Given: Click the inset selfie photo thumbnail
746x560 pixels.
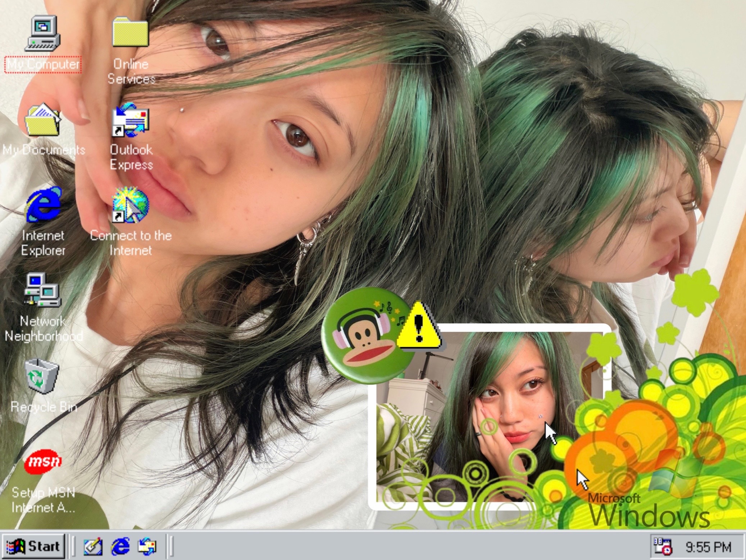Looking at the screenshot, I should point(490,416).
